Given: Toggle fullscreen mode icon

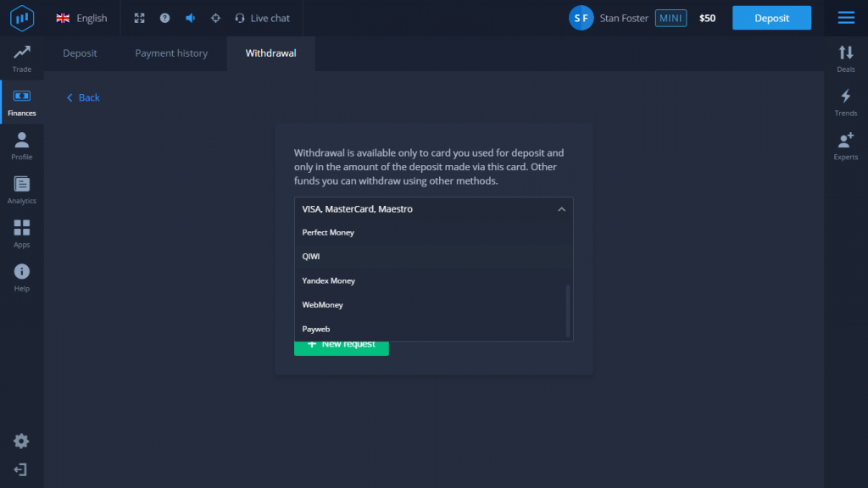Looking at the screenshot, I should pos(140,19).
